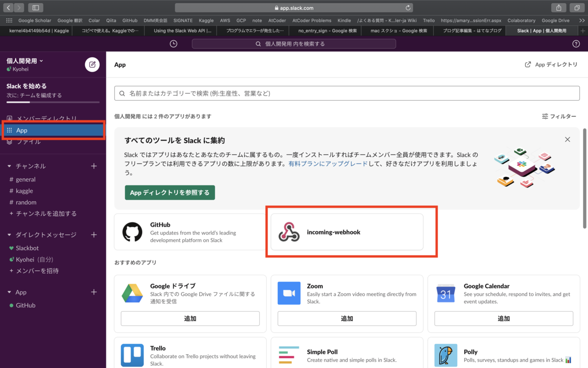Screen dimensions: 588x368
Task: Open Slack help question icon
Action: [x=576, y=44]
